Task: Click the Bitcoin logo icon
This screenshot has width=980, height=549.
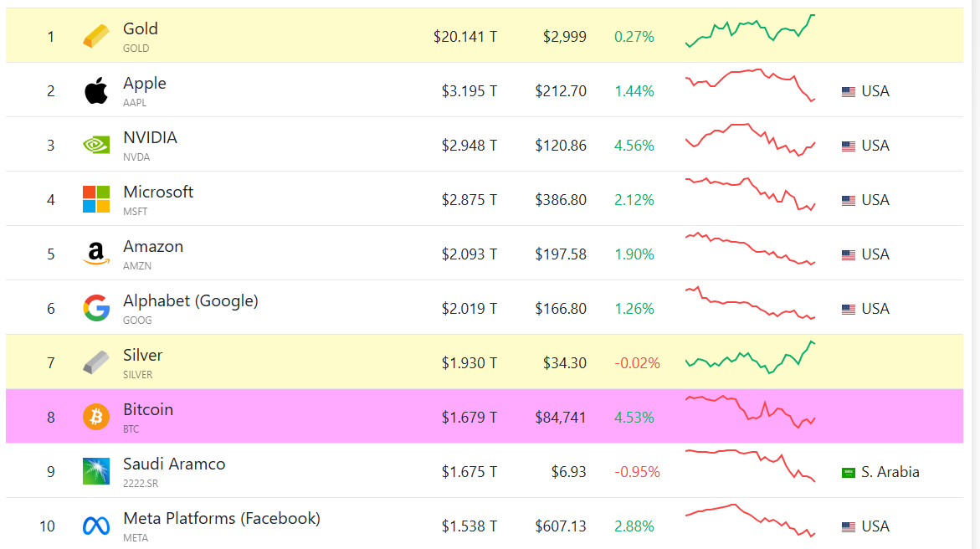Action: pyautogui.click(x=96, y=417)
